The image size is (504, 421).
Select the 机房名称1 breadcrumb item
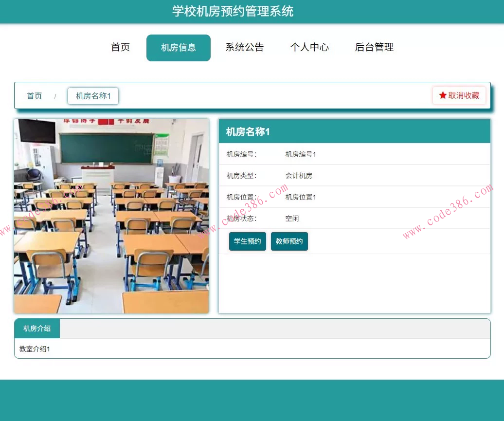(93, 96)
